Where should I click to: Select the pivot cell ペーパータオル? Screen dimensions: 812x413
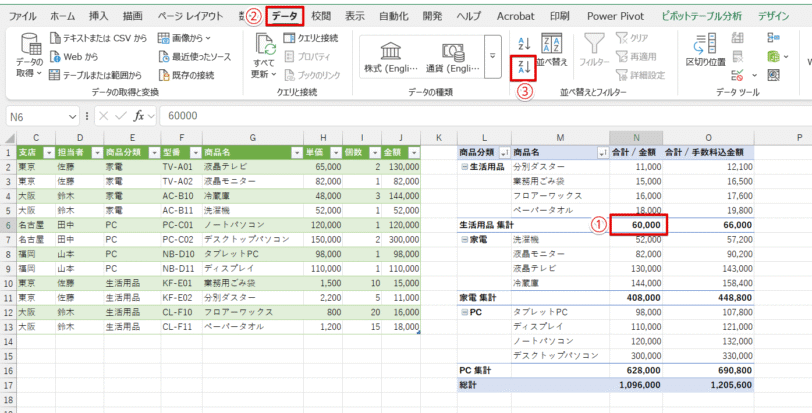pyautogui.click(x=560, y=211)
